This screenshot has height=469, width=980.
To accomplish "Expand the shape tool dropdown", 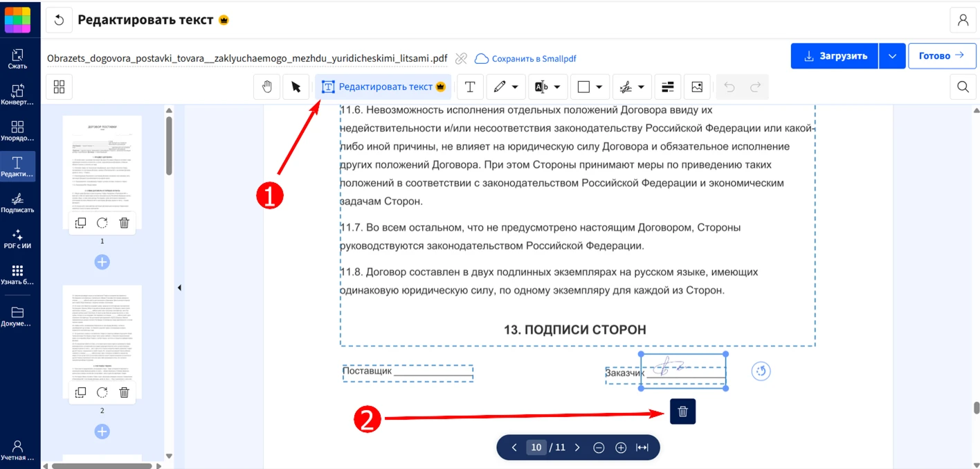I will pyautogui.click(x=599, y=87).
